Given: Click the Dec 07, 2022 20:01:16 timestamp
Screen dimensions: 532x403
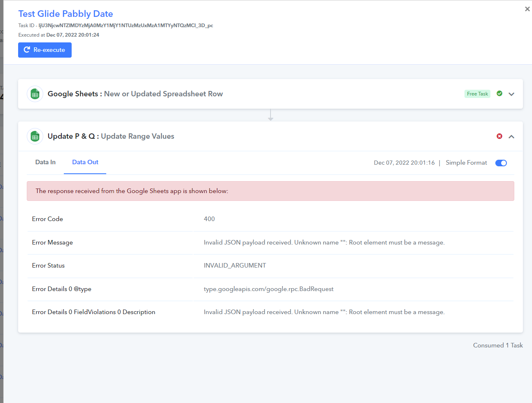Looking at the screenshot, I should pyautogui.click(x=404, y=163).
